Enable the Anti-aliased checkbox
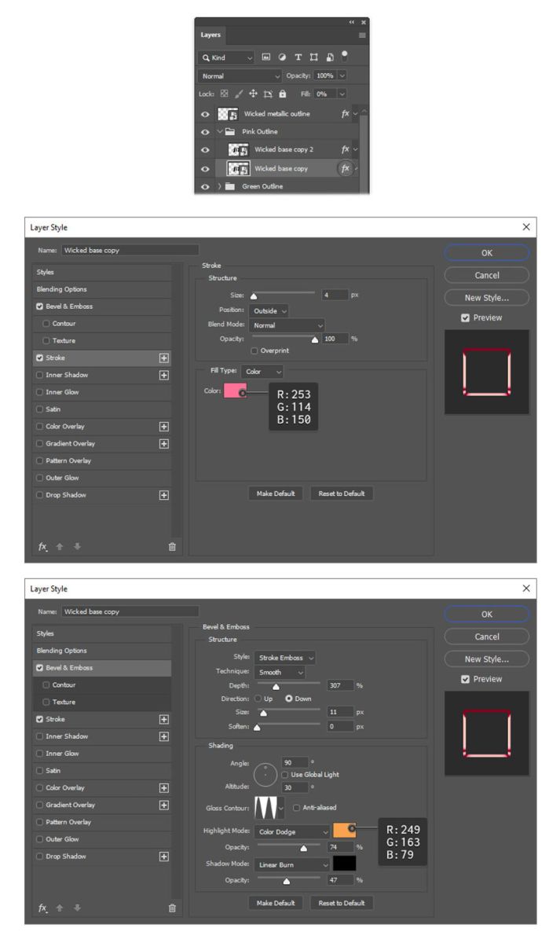 pyautogui.click(x=296, y=807)
